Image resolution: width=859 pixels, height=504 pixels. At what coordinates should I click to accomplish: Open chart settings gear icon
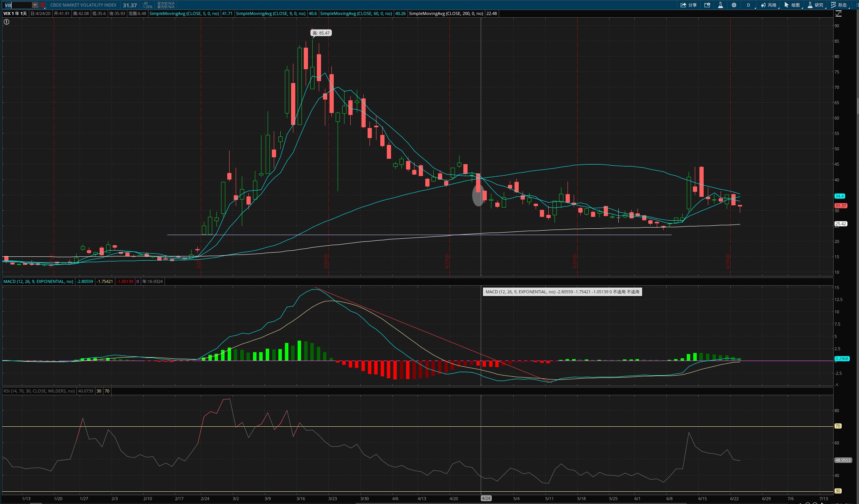[x=734, y=5]
